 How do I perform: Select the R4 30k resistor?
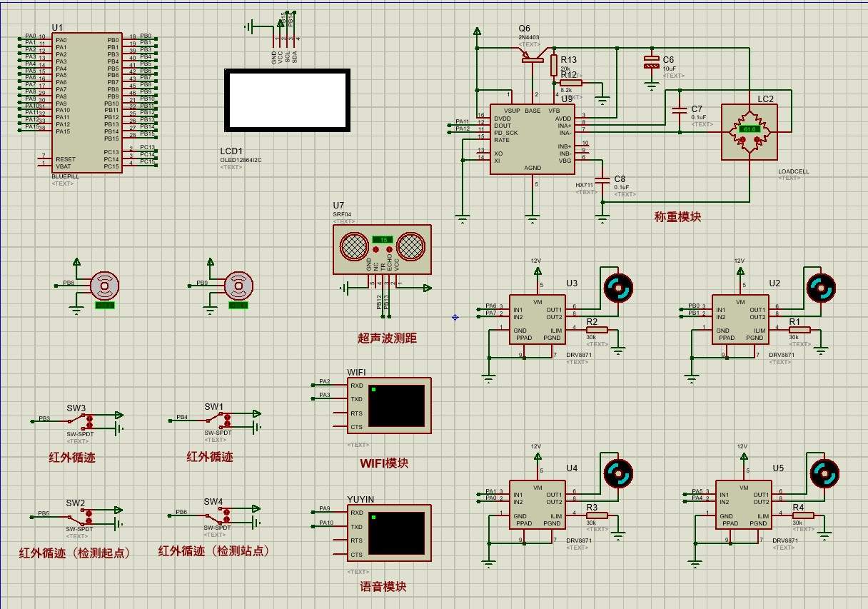(803, 515)
